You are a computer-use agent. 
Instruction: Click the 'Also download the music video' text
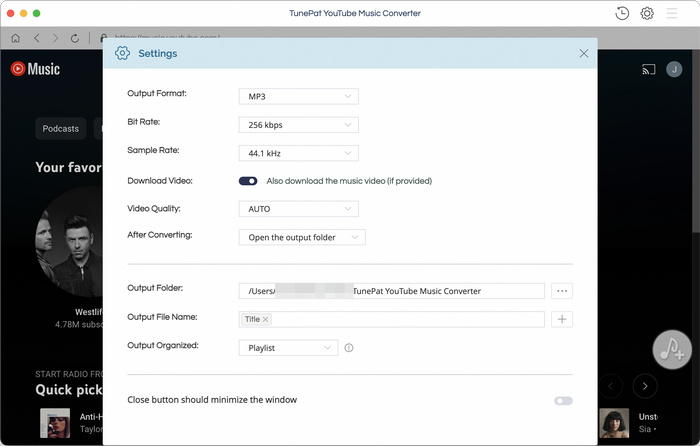[x=349, y=181]
